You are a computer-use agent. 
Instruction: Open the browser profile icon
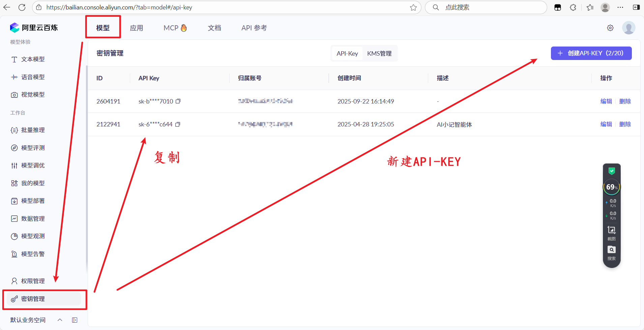point(605,7)
